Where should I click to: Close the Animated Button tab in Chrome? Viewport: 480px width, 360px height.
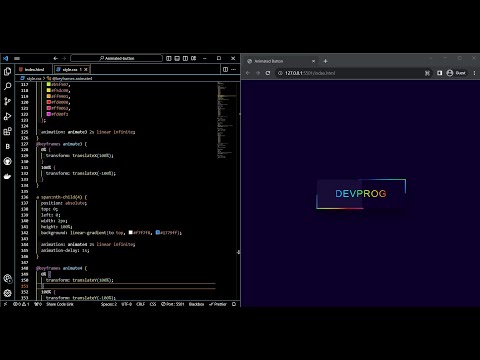(x=313, y=61)
